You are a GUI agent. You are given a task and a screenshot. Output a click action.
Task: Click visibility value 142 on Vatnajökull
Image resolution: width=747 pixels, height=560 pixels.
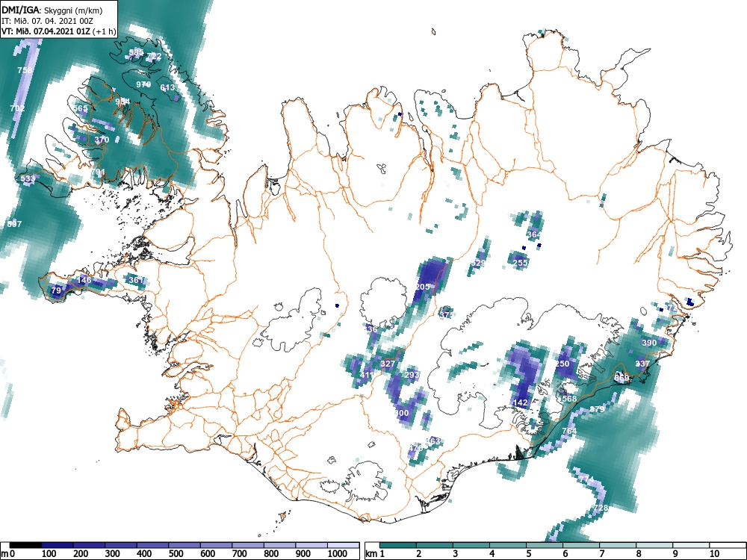[521, 403]
